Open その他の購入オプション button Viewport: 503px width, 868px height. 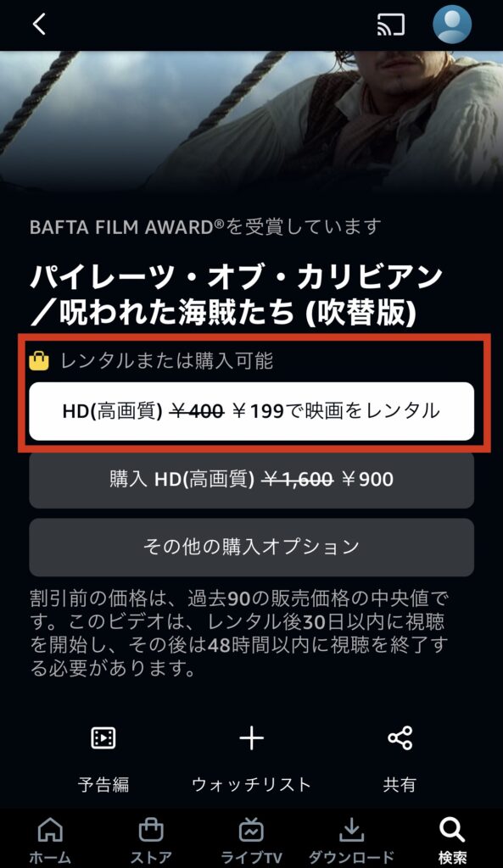point(251,547)
